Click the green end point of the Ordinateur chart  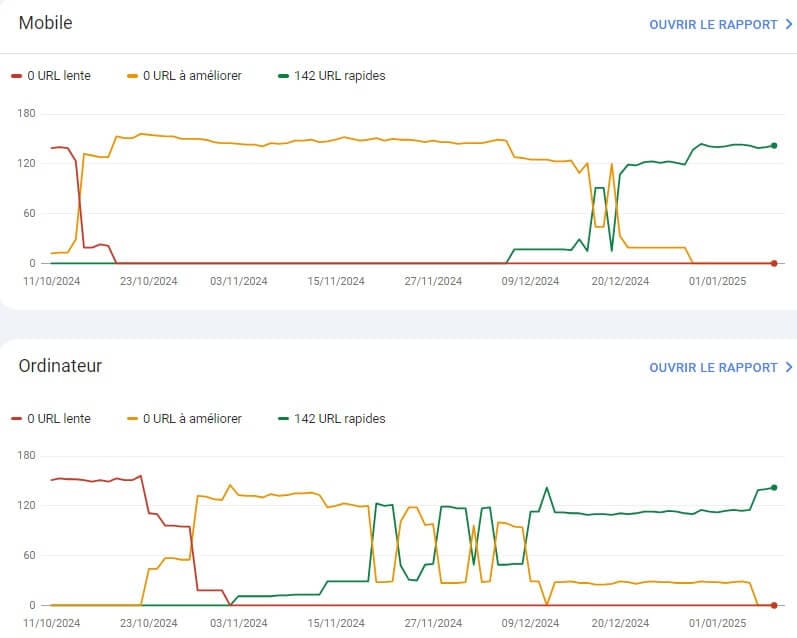774,488
